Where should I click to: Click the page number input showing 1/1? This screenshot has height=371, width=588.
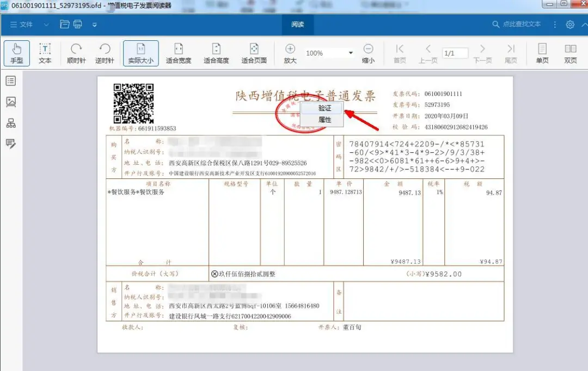(x=454, y=53)
